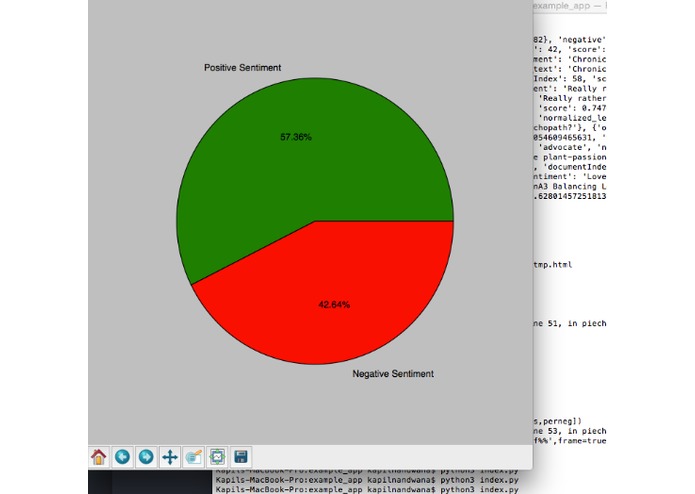Click "'score': 0.747" in terminal output
The image size is (695, 494).
click(x=572, y=108)
